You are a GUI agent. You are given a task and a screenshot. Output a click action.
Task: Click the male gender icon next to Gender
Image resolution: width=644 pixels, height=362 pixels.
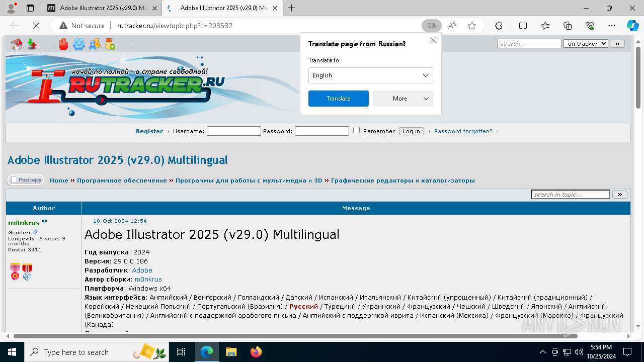[35, 232]
